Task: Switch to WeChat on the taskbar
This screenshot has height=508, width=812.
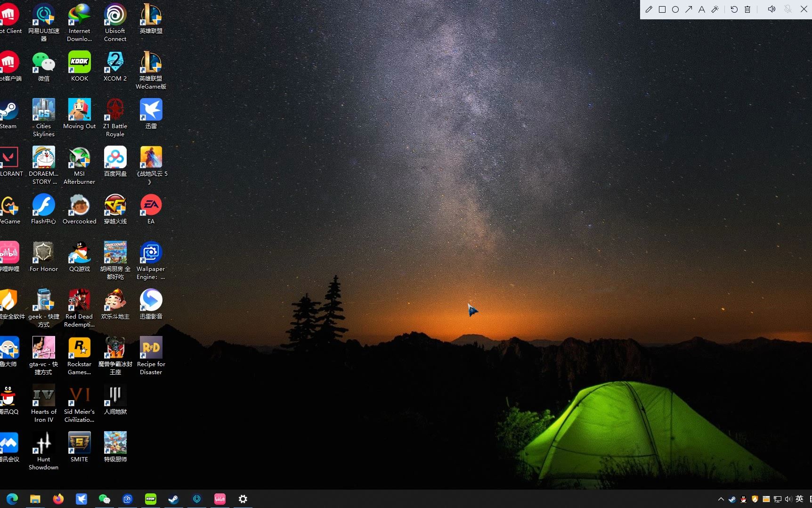Action: point(105,499)
